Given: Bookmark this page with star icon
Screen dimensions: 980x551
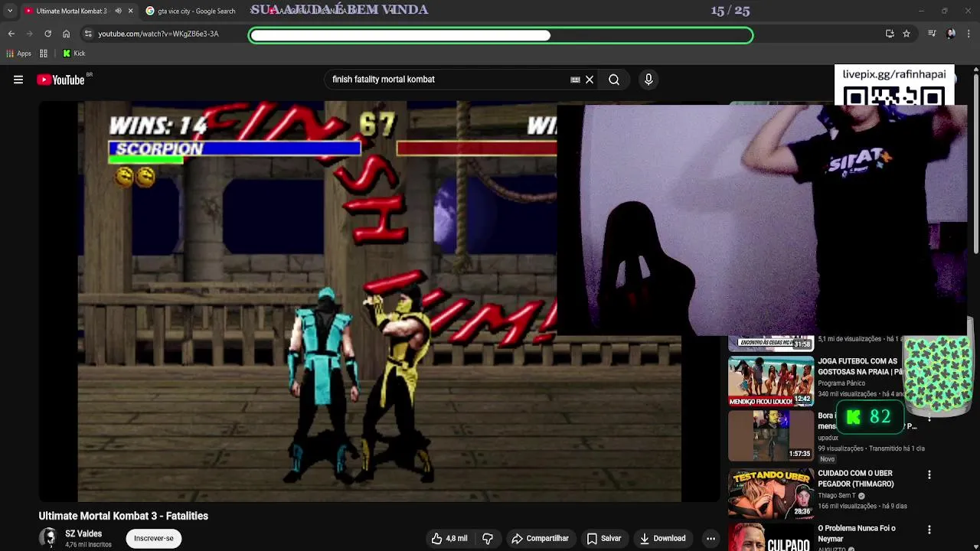Looking at the screenshot, I should [906, 34].
